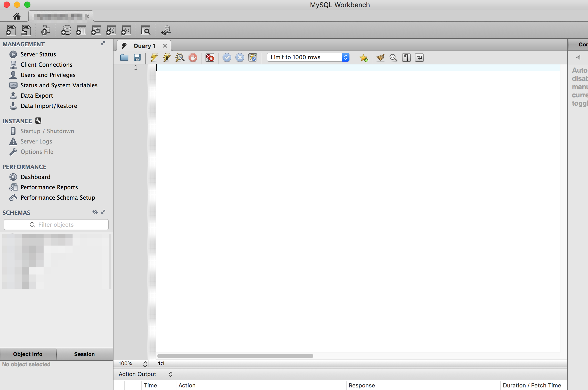
Task: Switch to the Session tab
Action: coord(84,354)
